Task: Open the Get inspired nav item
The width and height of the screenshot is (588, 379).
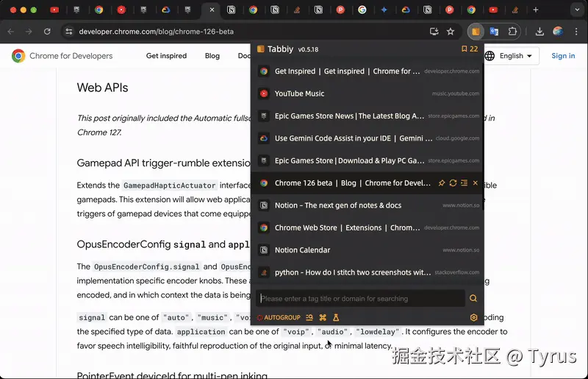Action: tap(167, 56)
